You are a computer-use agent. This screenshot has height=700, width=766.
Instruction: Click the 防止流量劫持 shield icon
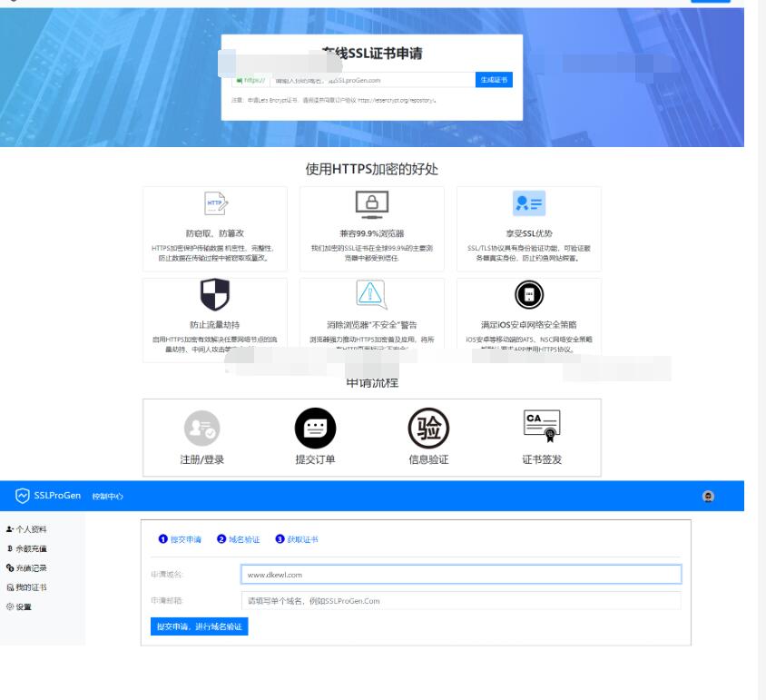(215, 295)
